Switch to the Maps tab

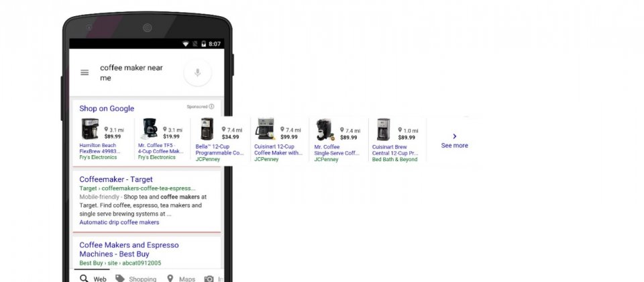click(180, 279)
